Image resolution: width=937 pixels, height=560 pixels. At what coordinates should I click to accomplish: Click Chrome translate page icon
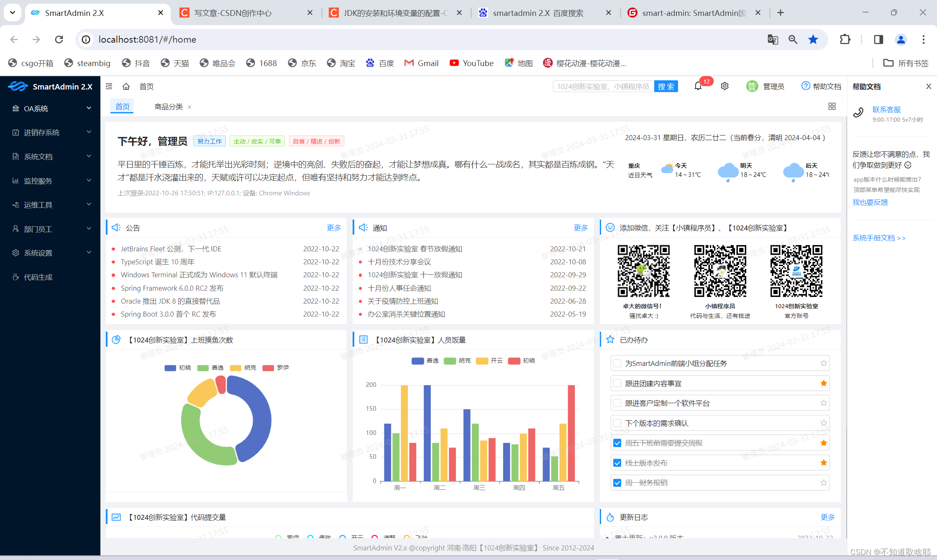pyautogui.click(x=773, y=39)
